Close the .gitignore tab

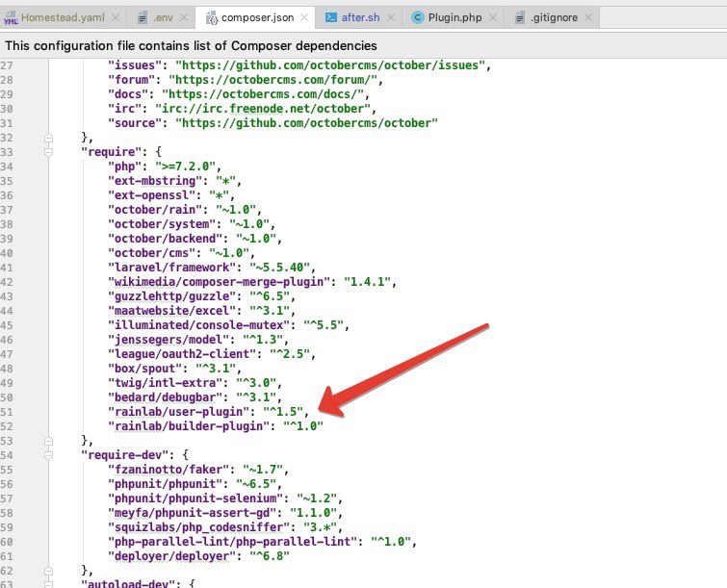[x=588, y=17]
